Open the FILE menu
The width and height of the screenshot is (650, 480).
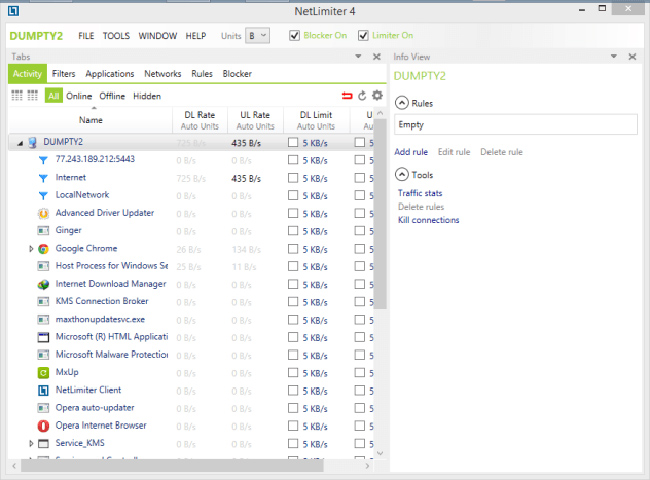pyautogui.click(x=86, y=36)
